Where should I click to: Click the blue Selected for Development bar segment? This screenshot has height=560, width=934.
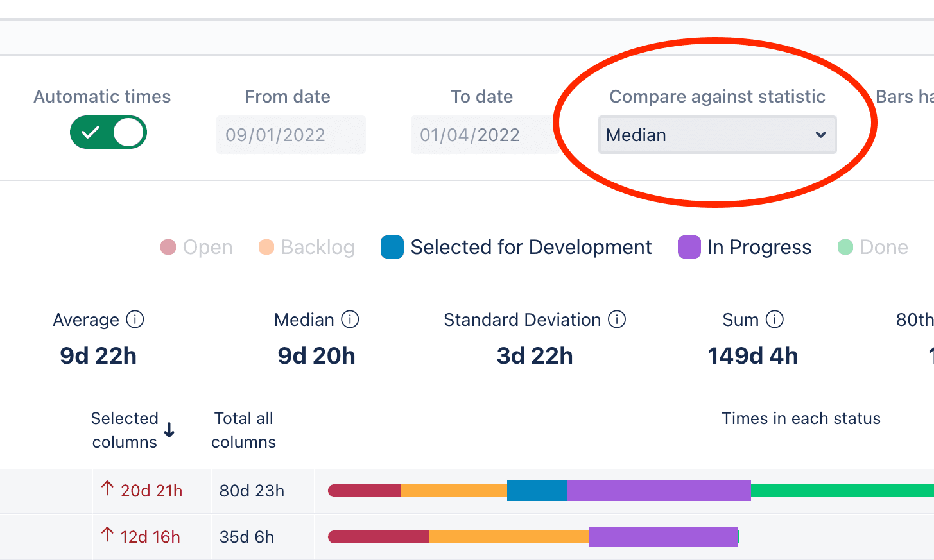(x=537, y=491)
